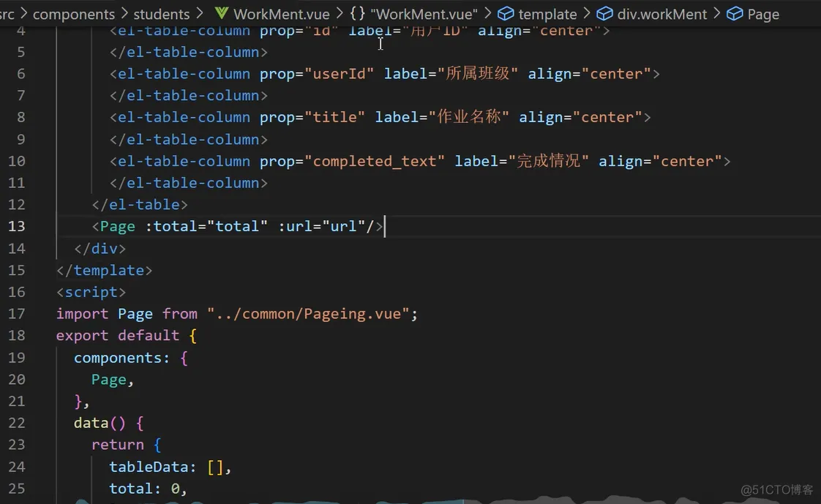
Task: Click line number 22 in gutter
Action: click(16, 422)
